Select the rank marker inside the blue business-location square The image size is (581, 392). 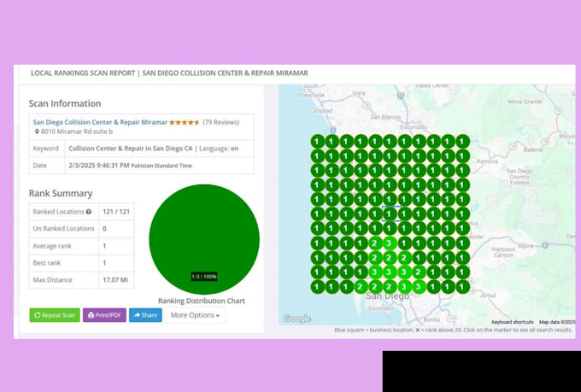point(390,214)
